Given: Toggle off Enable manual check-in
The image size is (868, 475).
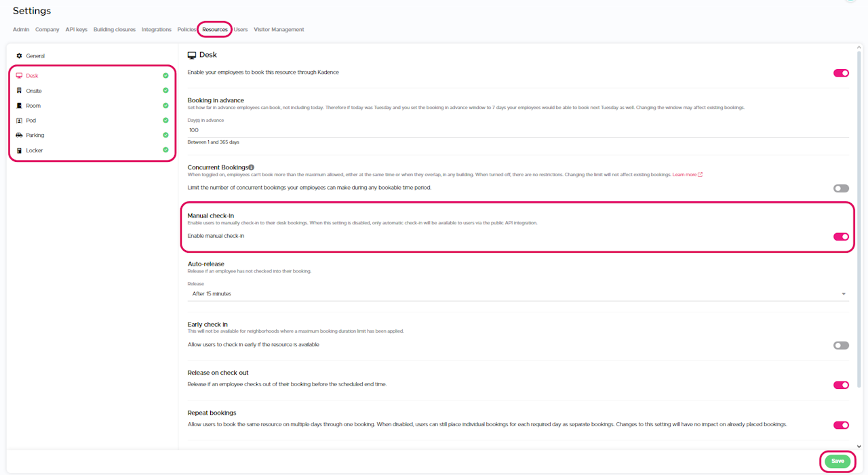Looking at the screenshot, I should click(841, 236).
